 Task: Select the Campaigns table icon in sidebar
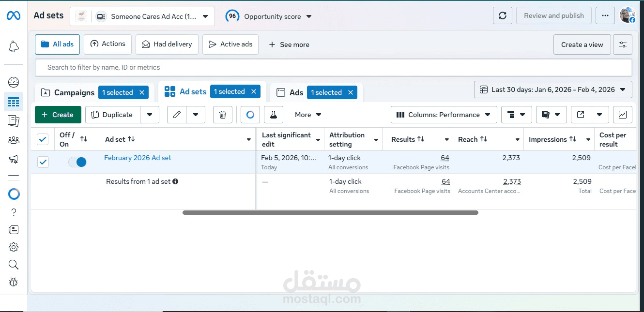(x=14, y=102)
